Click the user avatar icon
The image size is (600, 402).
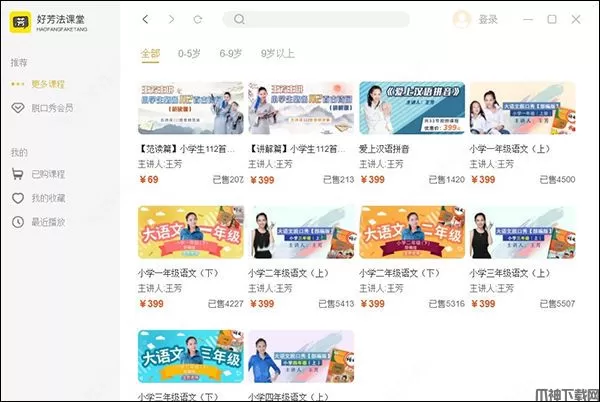point(461,19)
